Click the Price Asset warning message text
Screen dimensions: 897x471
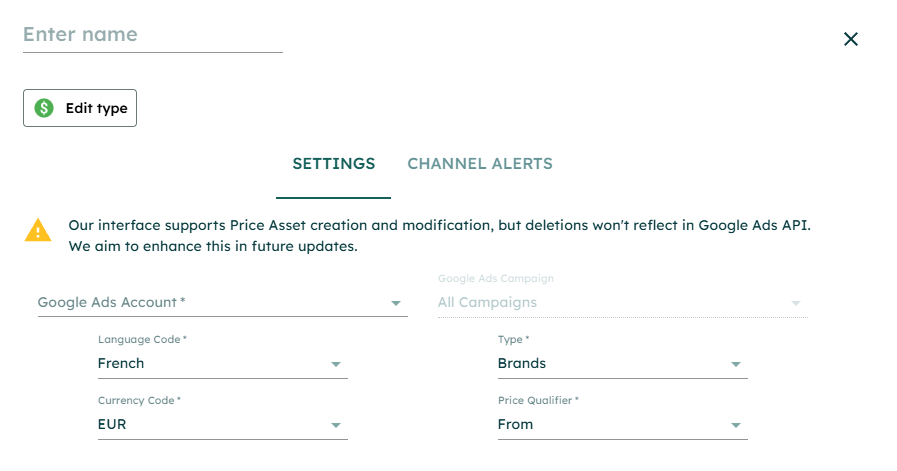tap(439, 236)
